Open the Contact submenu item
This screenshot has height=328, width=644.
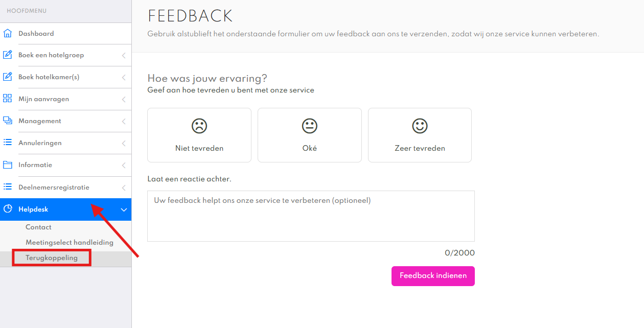click(x=38, y=227)
